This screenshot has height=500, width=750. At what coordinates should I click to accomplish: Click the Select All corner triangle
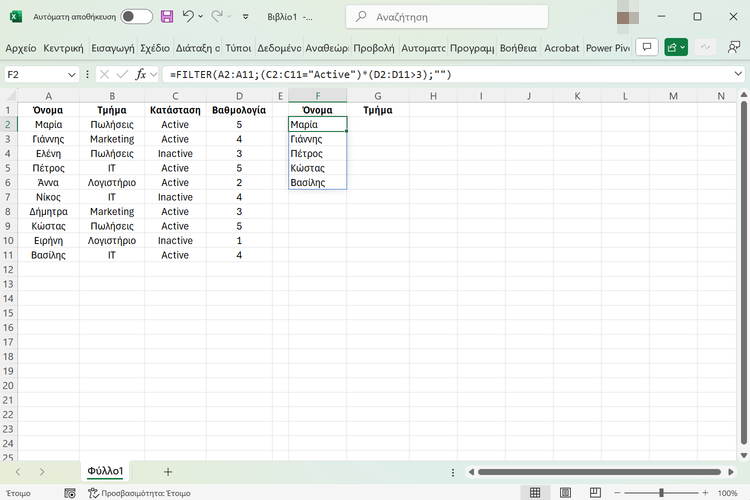(x=9, y=96)
